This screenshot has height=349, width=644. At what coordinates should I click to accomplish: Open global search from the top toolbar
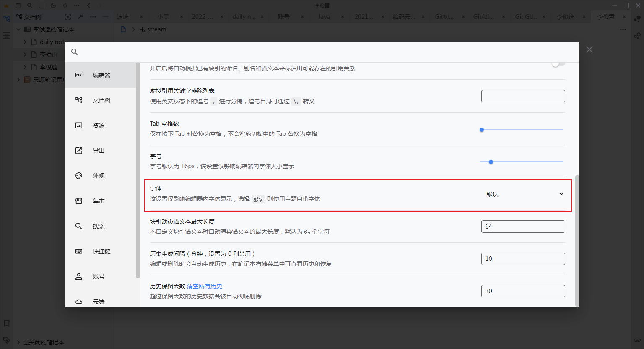(30, 5)
